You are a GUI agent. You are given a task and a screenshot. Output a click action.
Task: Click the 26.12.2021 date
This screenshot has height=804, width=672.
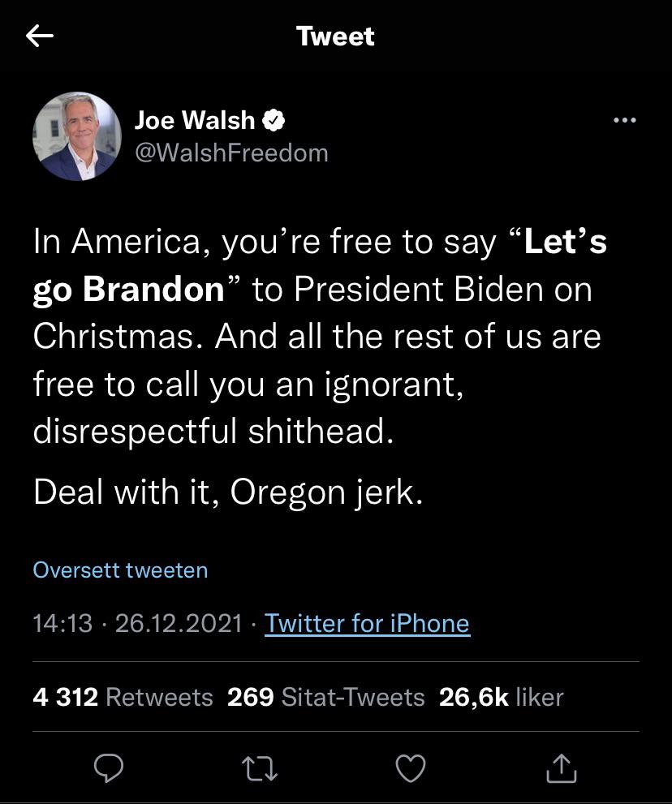[x=179, y=623]
